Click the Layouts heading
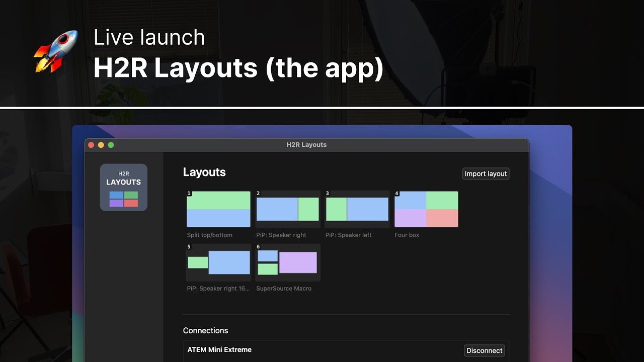 [204, 172]
